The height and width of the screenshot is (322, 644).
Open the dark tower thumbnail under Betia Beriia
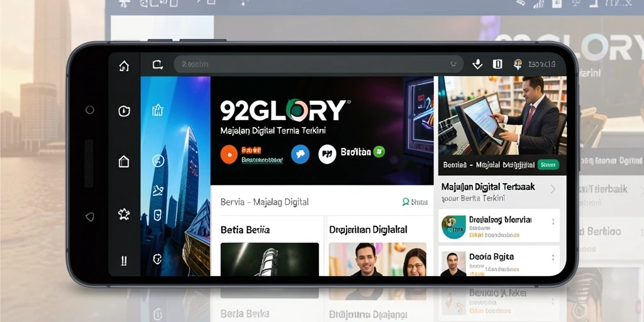tap(269, 259)
